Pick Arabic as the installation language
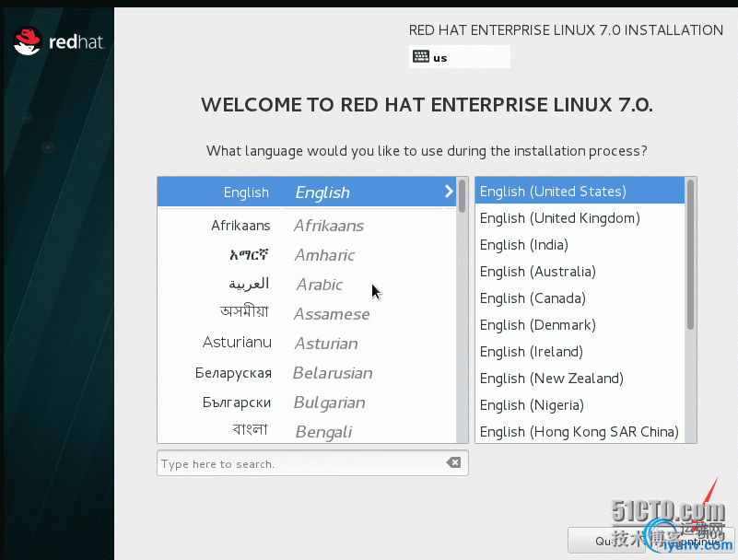This screenshot has height=560, width=738. (x=307, y=285)
